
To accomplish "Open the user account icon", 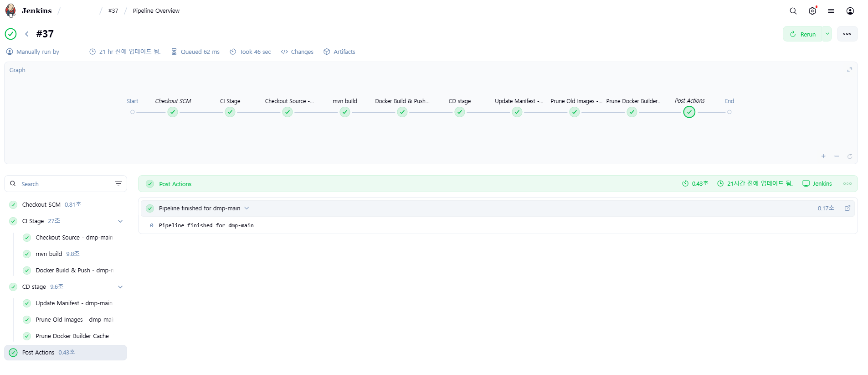I will [x=850, y=11].
